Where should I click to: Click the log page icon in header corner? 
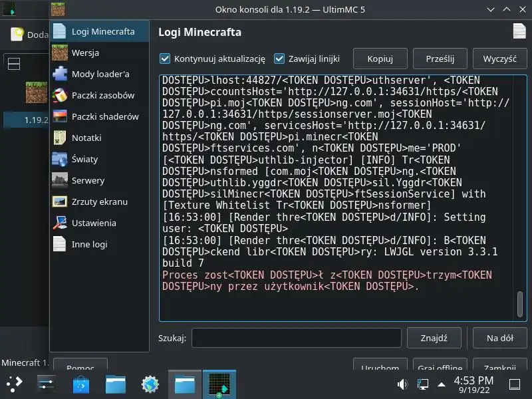519,31
